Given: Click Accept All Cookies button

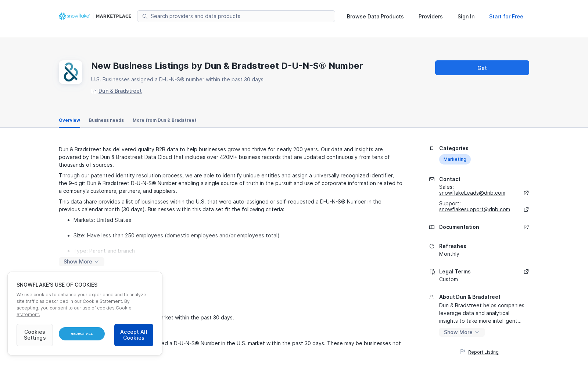Looking at the screenshot, I should click(134, 335).
